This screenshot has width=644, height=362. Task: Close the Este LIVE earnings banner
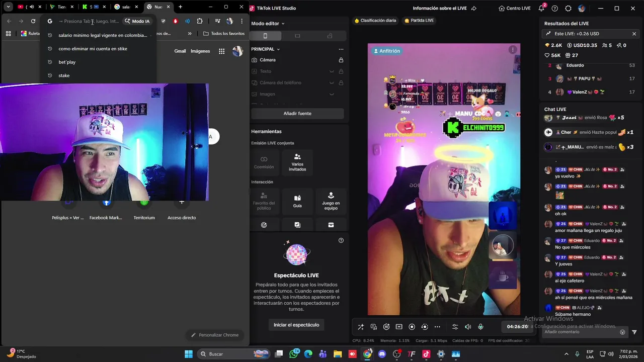(634, 34)
